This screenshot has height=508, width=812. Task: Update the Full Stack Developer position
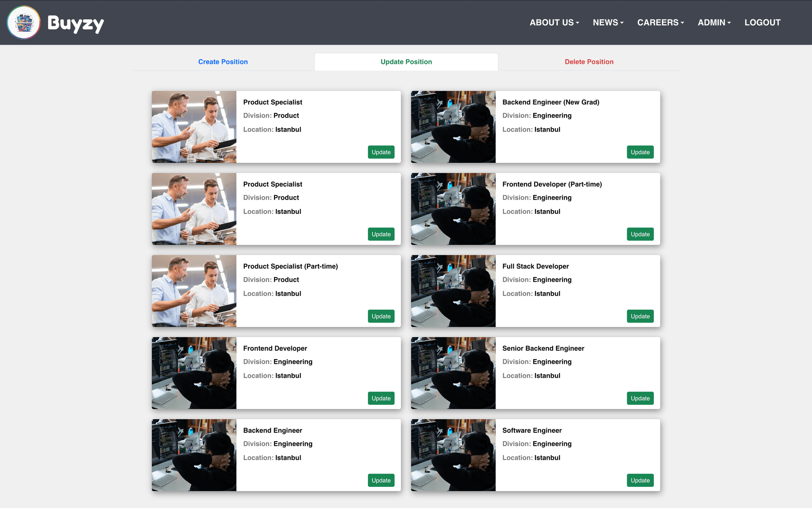(640, 316)
